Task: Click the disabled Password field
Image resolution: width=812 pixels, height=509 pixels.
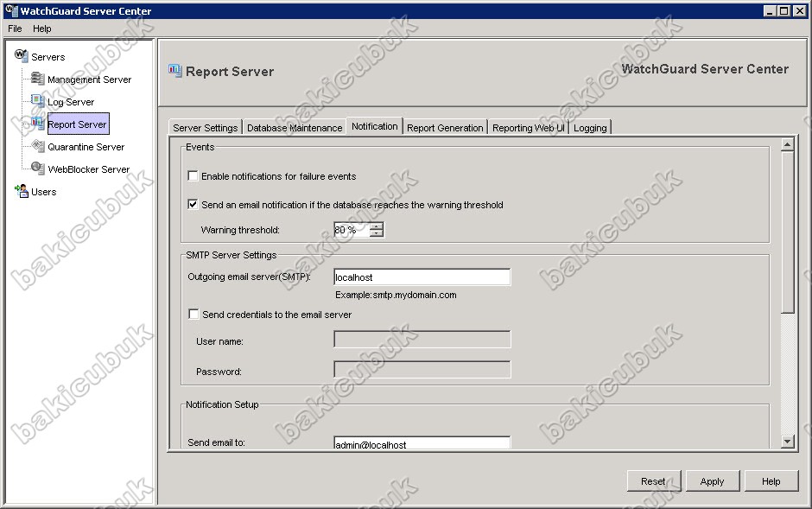Action: (422, 369)
